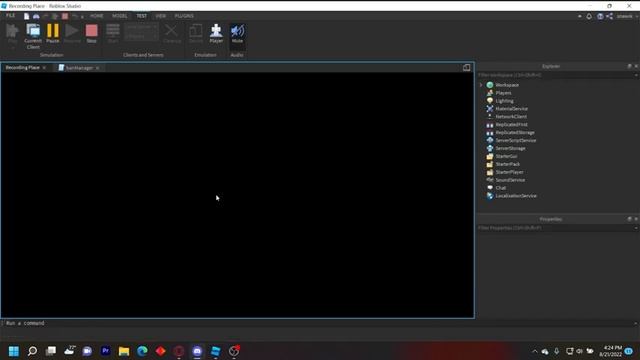The width and height of the screenshot is (640, 360).
Task: Select Workspace in Explorer
Action: [507, 85]
